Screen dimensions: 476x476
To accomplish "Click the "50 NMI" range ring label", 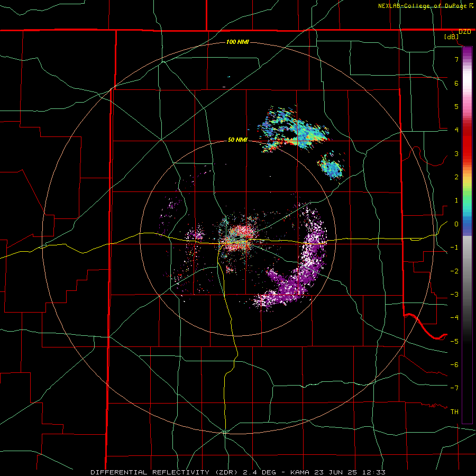I will 237,140.
